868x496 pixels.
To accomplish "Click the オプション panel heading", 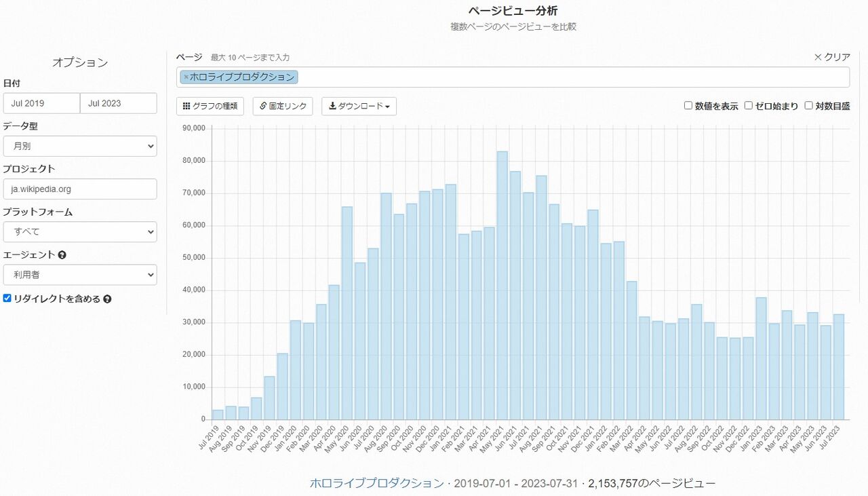I will point(80,62).
